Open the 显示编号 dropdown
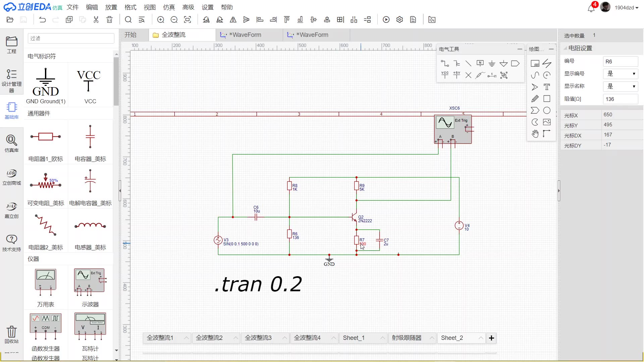The height and width of the screenshot is (362, 644). [621, 74]
